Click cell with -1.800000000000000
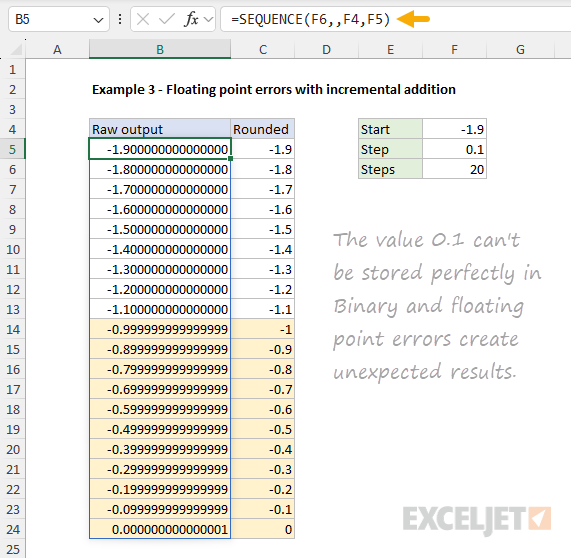 160,169
